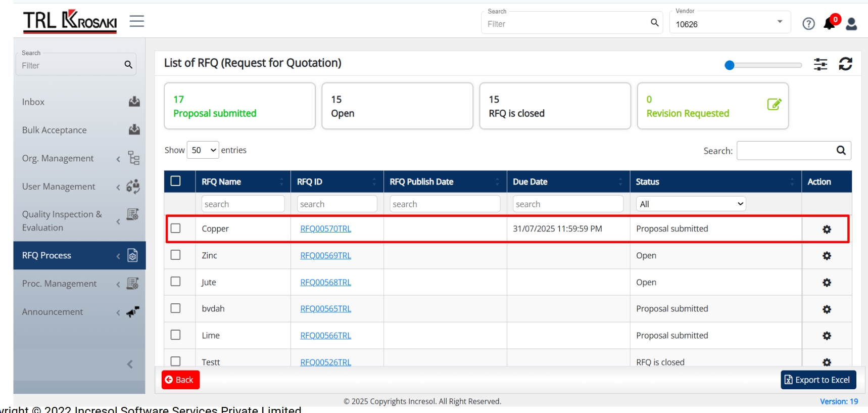This screenshot has width=868, height=413.
Task: Sort by the RFQ Name column arrows
Action: pos(281,182)
